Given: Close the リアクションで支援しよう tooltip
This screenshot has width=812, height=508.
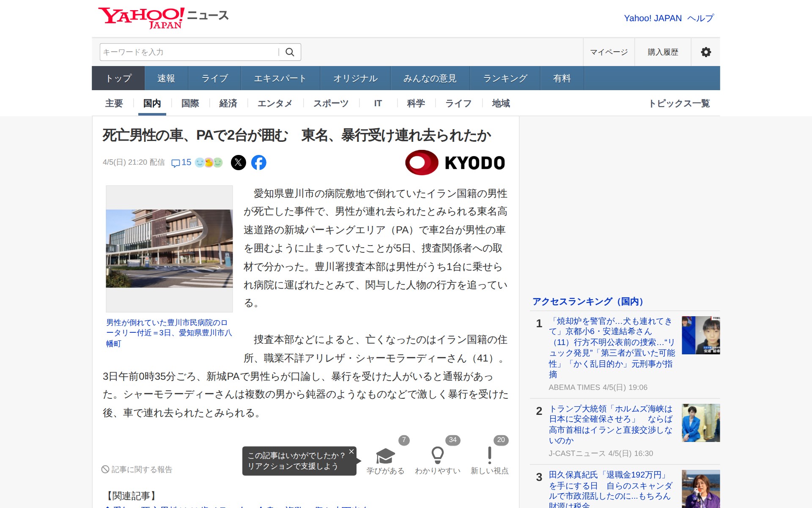Looking at the screenshot, I should coord(351,451).
